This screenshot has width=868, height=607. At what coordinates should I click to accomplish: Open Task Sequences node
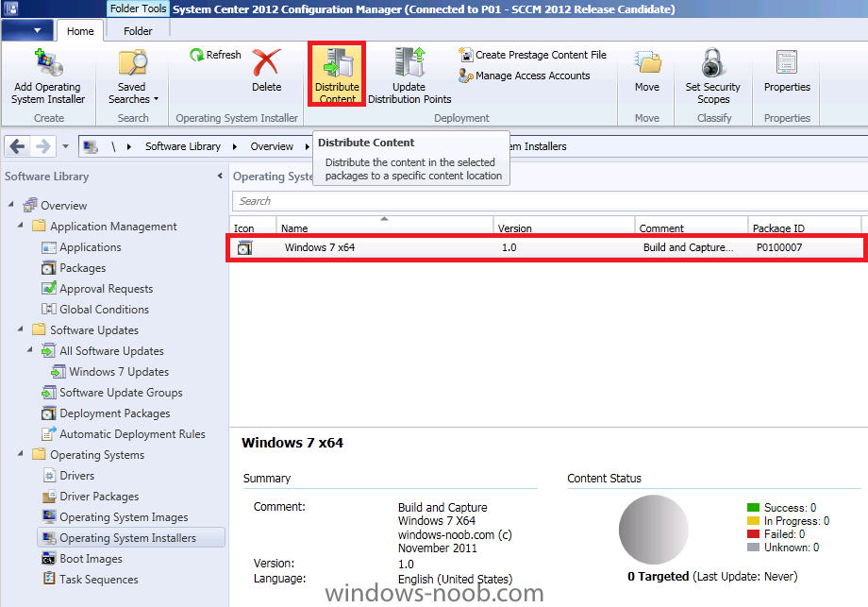[x=99, y=580]
